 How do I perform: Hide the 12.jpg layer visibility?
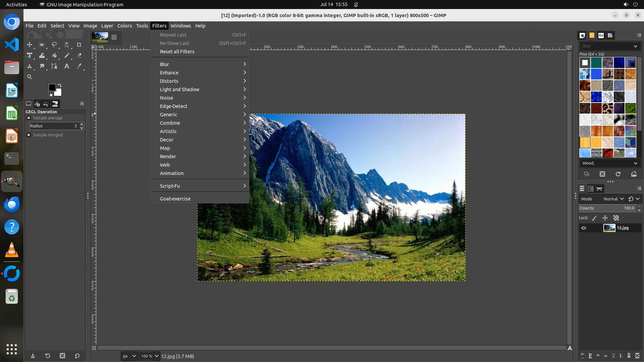tap(584, 228)
